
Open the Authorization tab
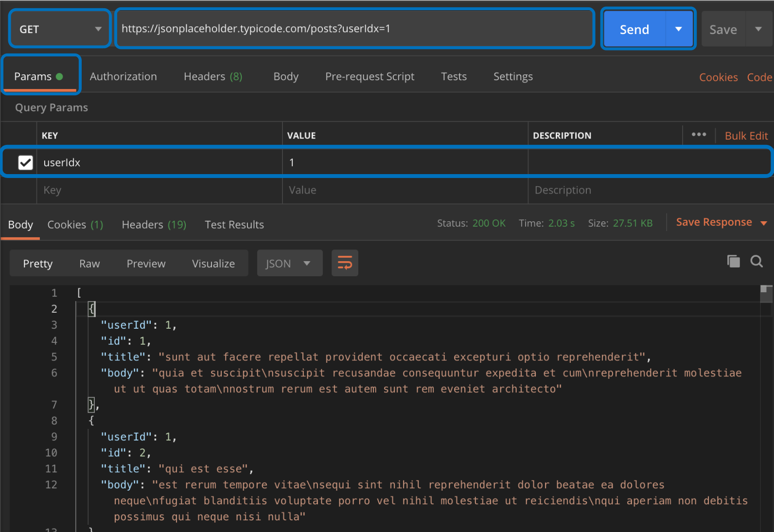click(x=123, y=76)
